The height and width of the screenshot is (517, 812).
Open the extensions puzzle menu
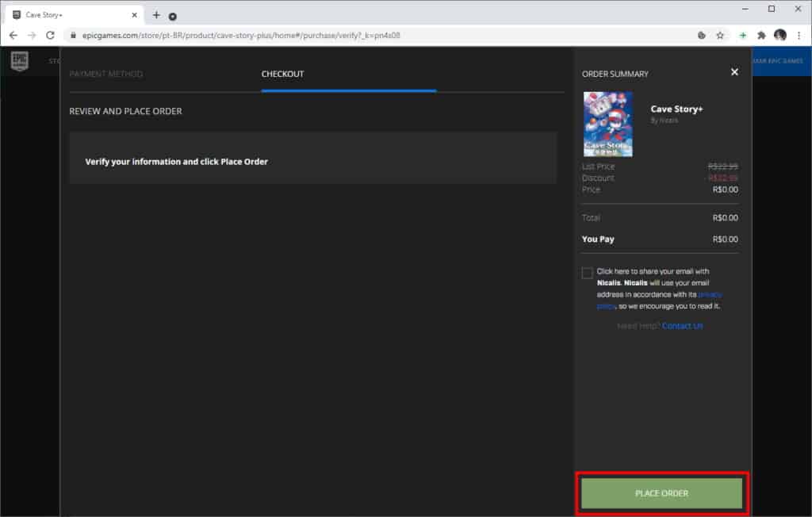tap(761, 35)
